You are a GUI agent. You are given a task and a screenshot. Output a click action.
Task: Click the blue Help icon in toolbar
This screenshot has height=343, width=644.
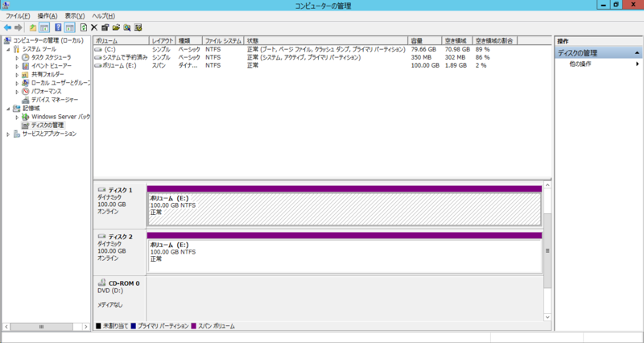click(58, 27)
